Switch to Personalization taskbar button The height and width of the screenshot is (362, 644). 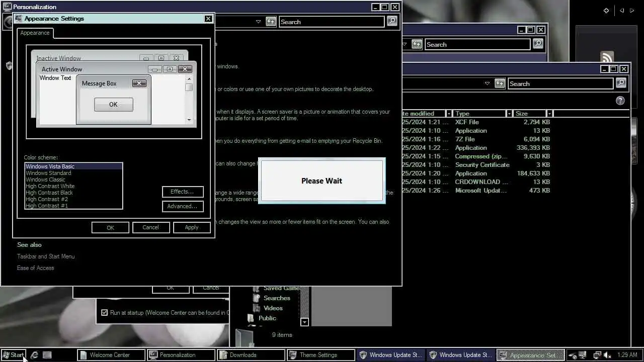point(181,355)
